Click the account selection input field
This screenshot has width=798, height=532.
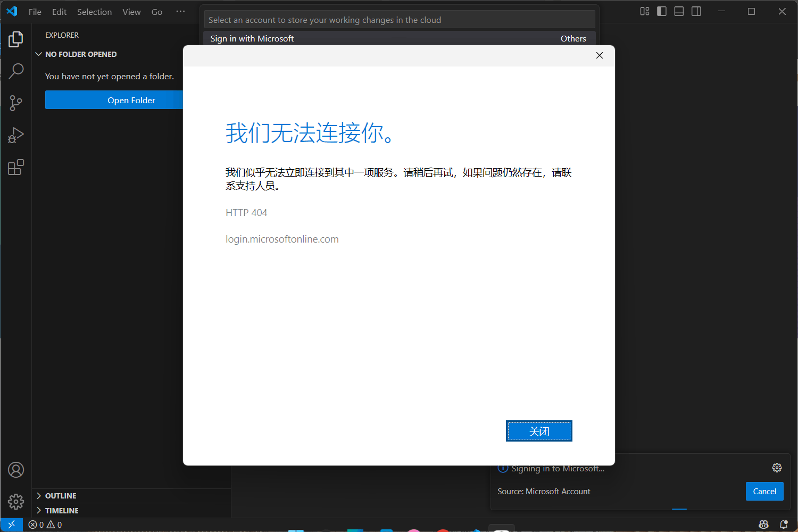399,20
